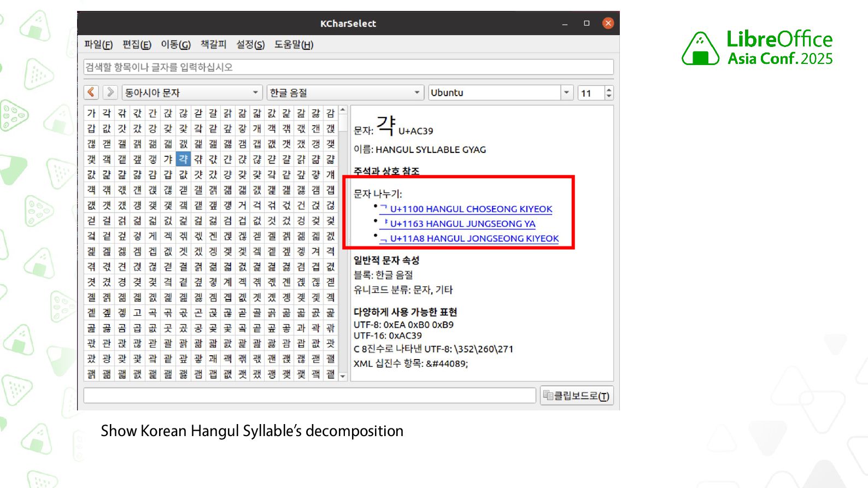The image size is (868, 488).
Task: Open the Ubuntu font dropdown arrow
Action: [567, 92]
